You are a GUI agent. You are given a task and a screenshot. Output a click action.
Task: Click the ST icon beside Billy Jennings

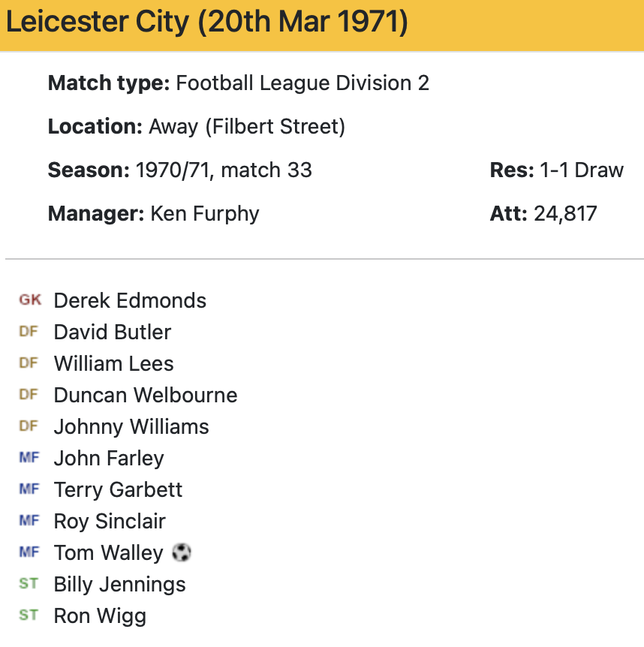click(x=29, y=584)
